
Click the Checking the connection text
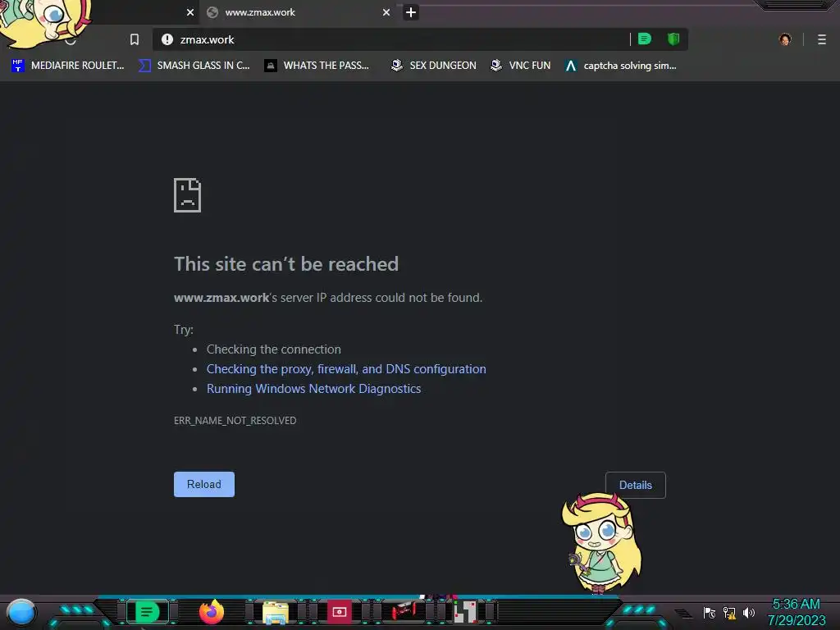tap(274, 349)
